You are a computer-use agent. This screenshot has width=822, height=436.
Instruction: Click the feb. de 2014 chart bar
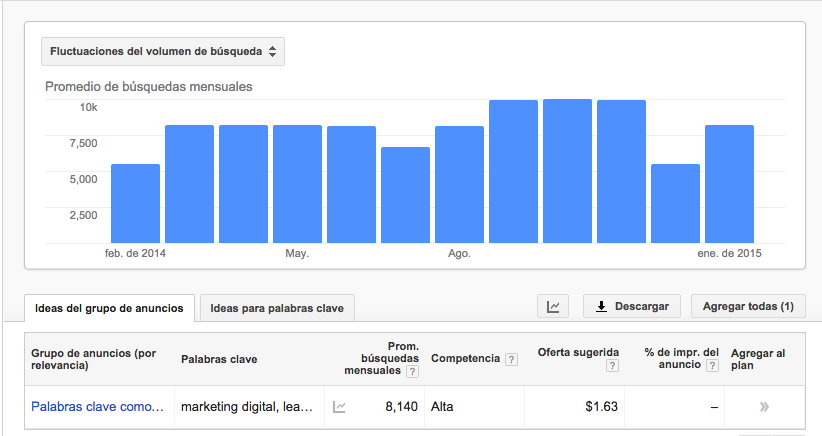135,204
